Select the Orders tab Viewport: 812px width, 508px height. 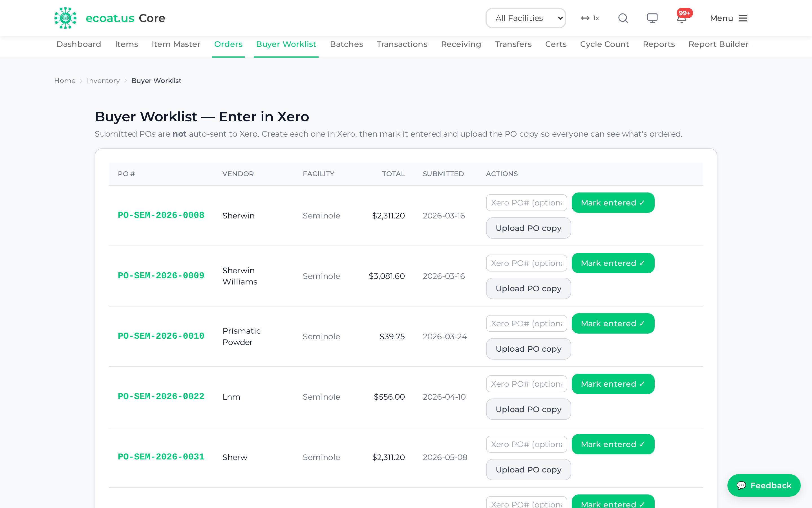point(228,44)
